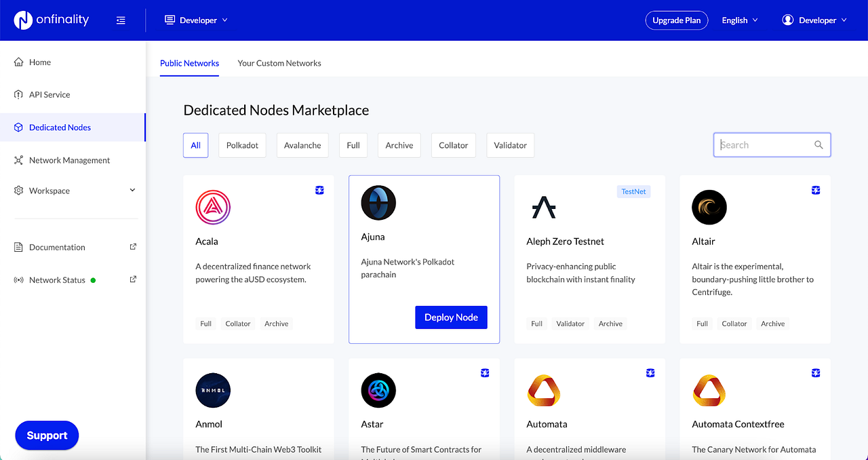Switch to Your Custom Networks tab
The width and height of the screenshot is (868, 460).
point(279,63)
